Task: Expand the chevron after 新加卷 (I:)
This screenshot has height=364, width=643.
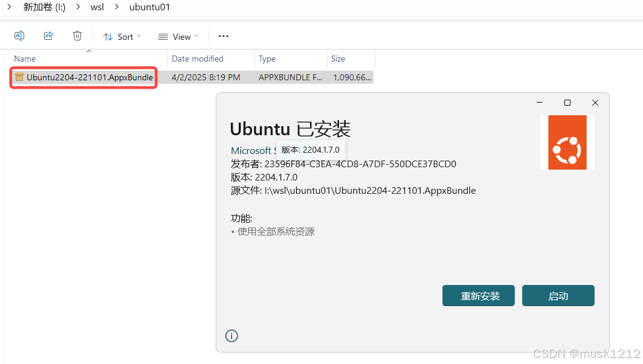Action: (78, 7)
